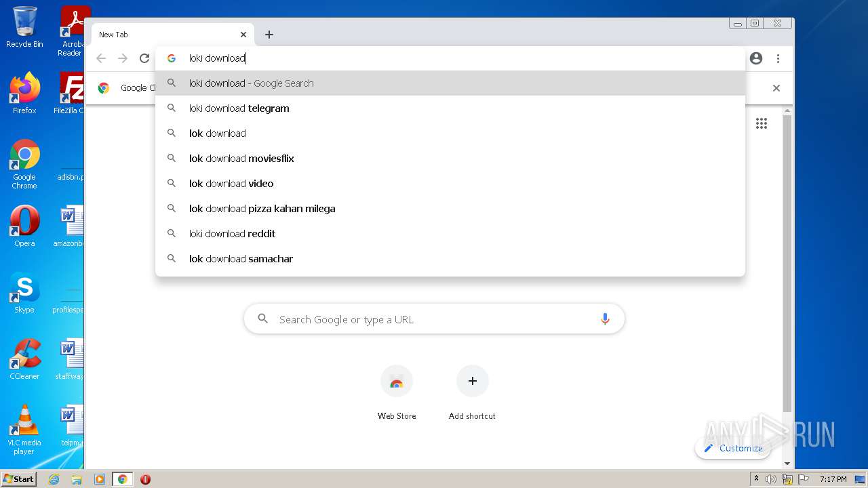Reload the page with the refresh icon
The width and height of the screenshot is (868, 488).
pyautogui.click(x=144, y=58)
